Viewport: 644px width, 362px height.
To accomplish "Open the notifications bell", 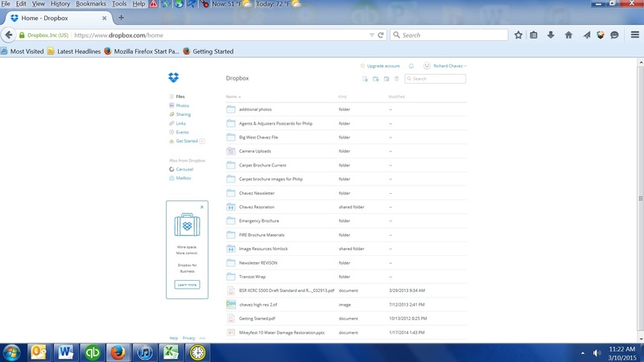I will coord(411,66).
